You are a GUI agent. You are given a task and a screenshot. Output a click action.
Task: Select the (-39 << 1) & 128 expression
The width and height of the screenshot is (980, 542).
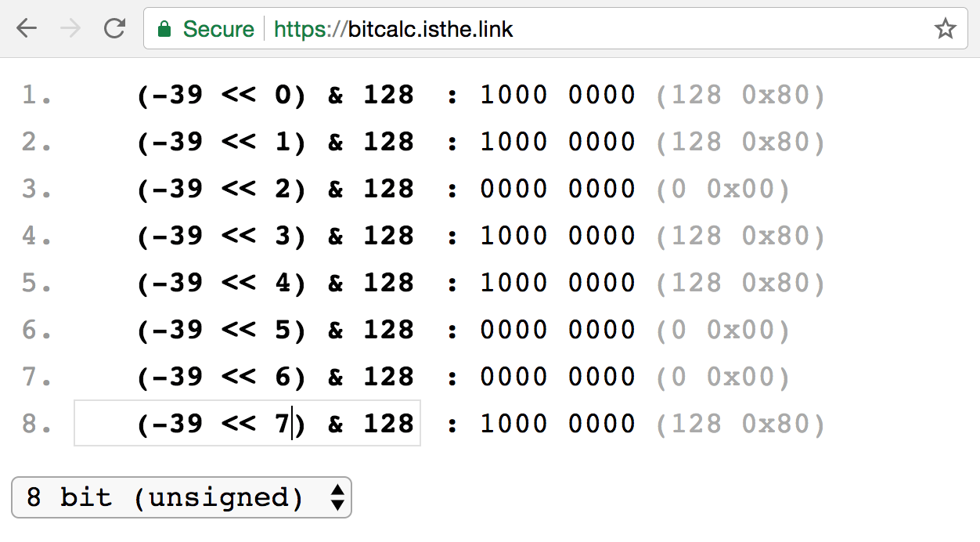[276, 142]
